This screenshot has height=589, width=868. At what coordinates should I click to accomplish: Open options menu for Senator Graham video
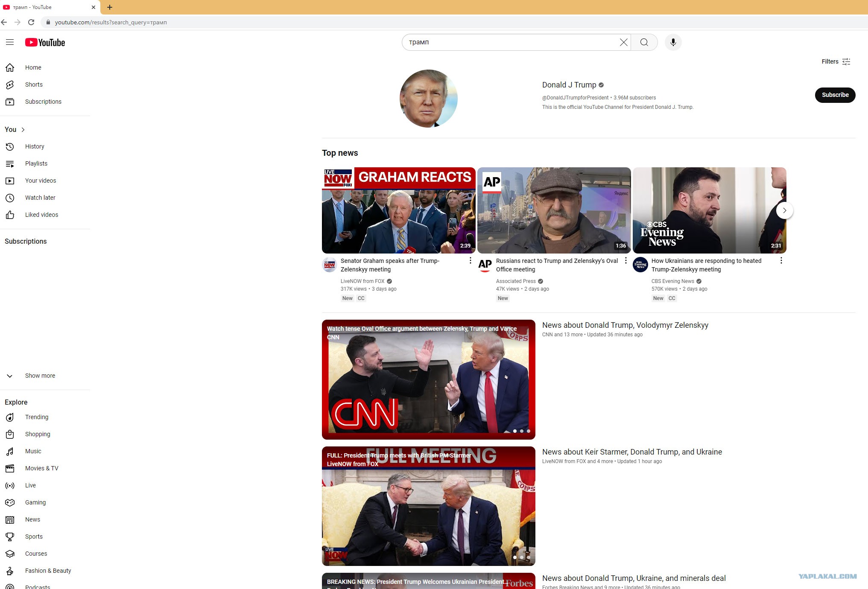click(471, 261)
